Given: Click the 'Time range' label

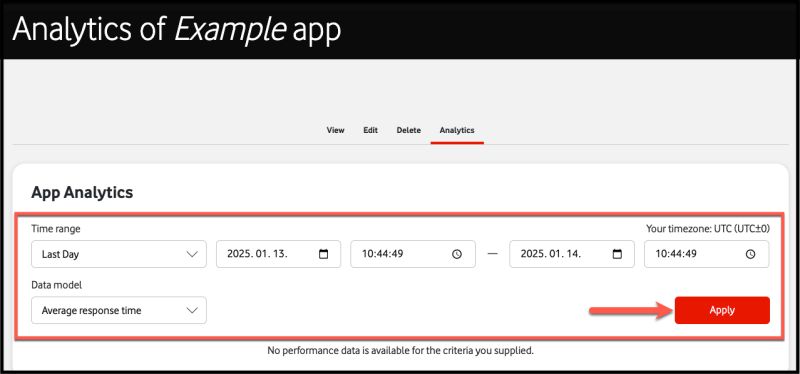Looking at the screenshot, I should (56, 229).
